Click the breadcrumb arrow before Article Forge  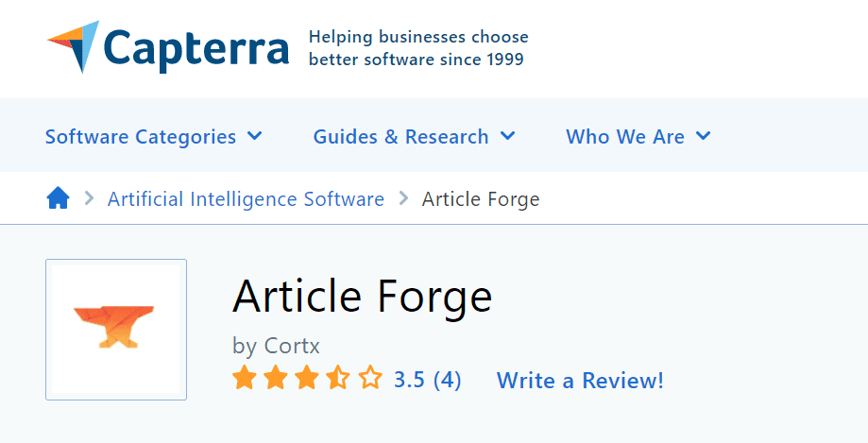403,197
